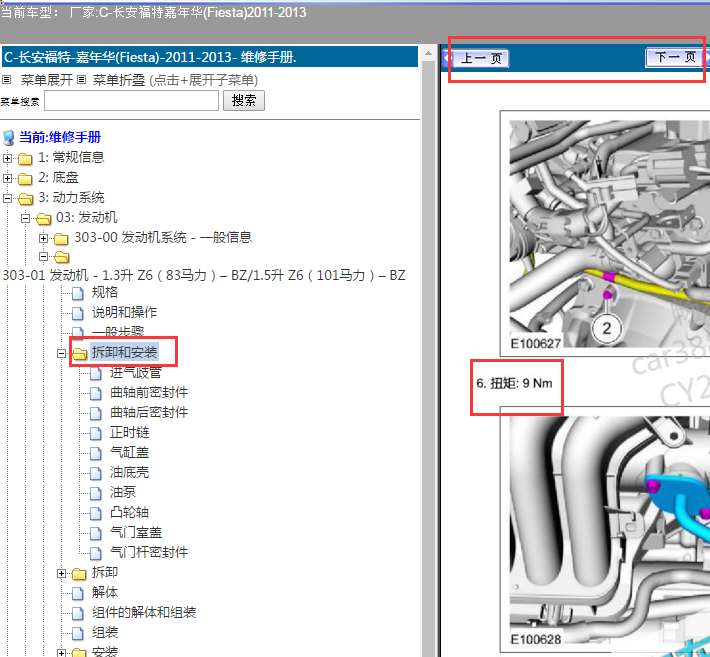This screenshot has height=657, width=710.
Task: Click the 下一页 next page button
Action: coord(675,58)
